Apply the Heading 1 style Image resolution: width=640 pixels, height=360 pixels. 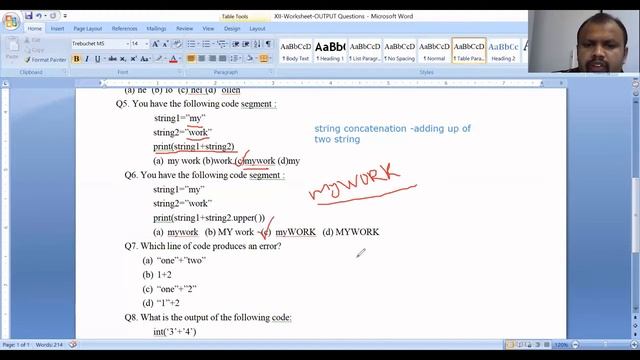pos(330,51)
